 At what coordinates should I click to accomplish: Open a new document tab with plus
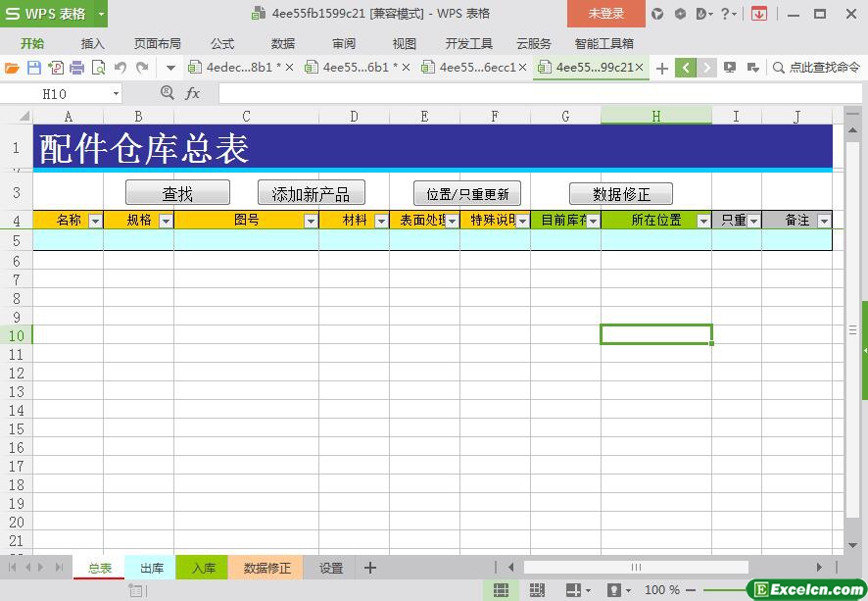[x=662, y=68]
